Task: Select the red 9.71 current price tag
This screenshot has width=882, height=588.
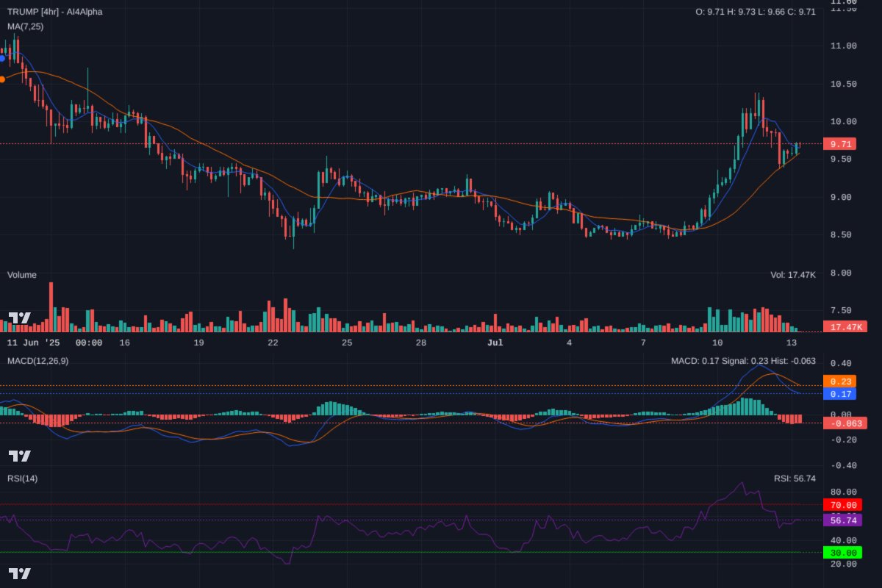Action: click(839, 144)
